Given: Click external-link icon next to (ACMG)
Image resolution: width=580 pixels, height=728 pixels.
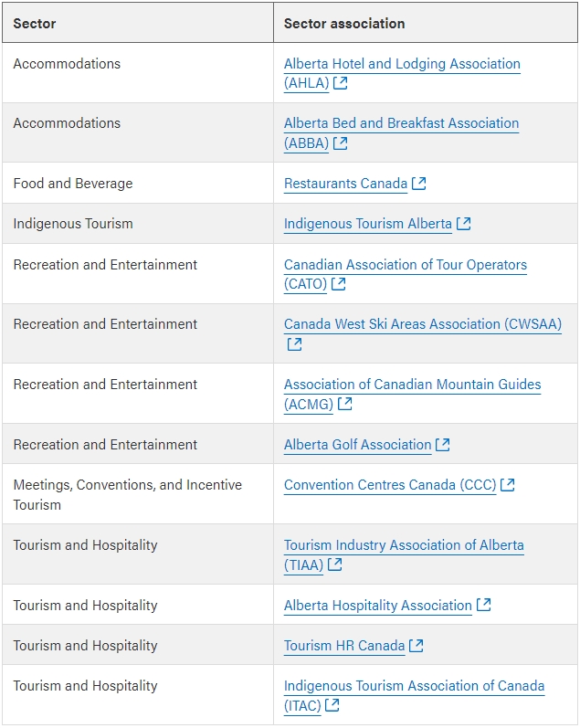Looking at the screenshot, I should 345,404.
